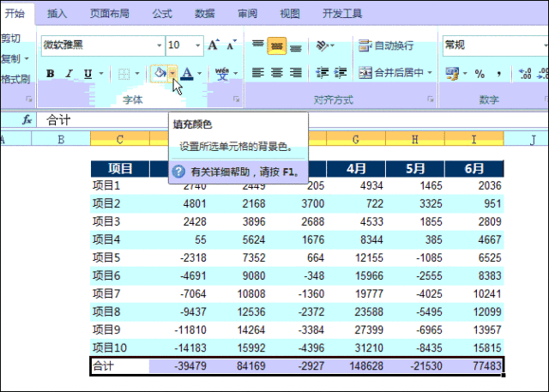Expand font color dropdown arrow
The image size is (549, 392).
click(x=200, y=74)
